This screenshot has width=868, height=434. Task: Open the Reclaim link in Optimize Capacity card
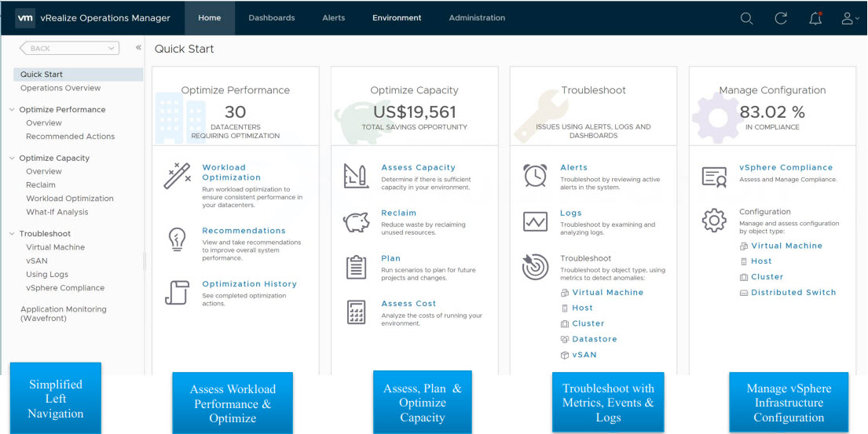click(x=398, y=213)
